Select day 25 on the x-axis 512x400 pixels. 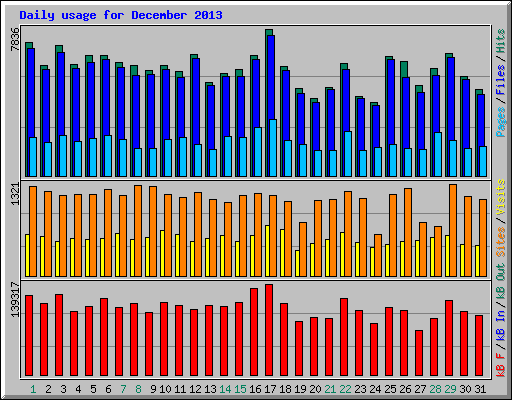point(390,389)
